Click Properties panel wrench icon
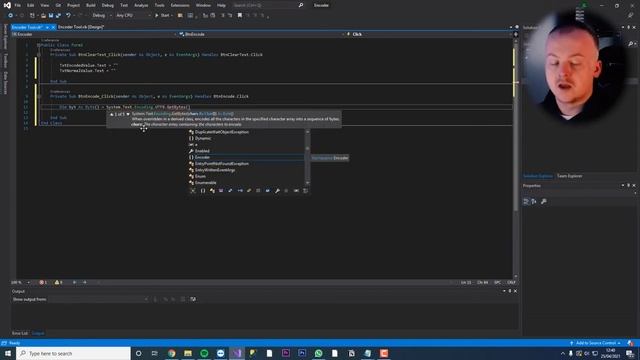This screenshot has height=360, width=640. click(x=544, y=201)
